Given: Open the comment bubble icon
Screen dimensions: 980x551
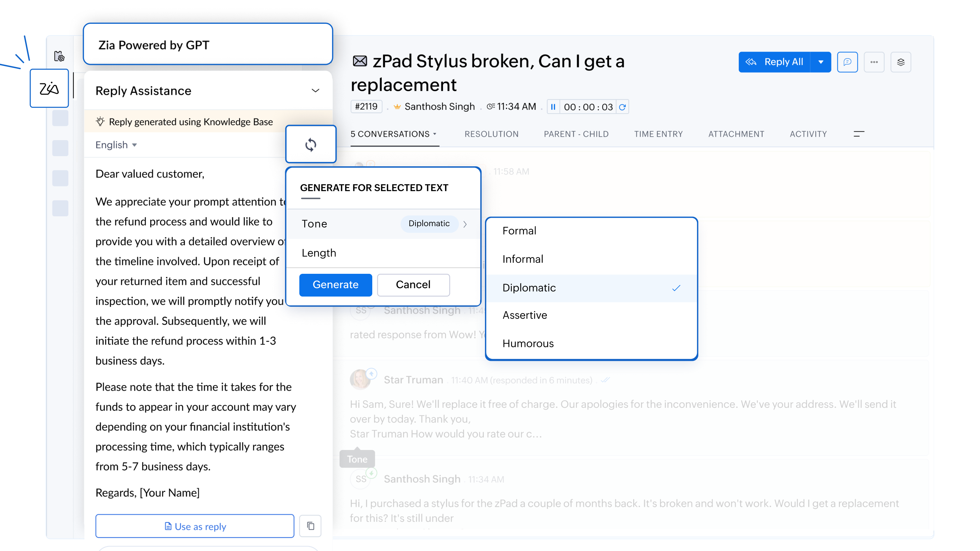Looking at the screenshot, I should (847, 62).
